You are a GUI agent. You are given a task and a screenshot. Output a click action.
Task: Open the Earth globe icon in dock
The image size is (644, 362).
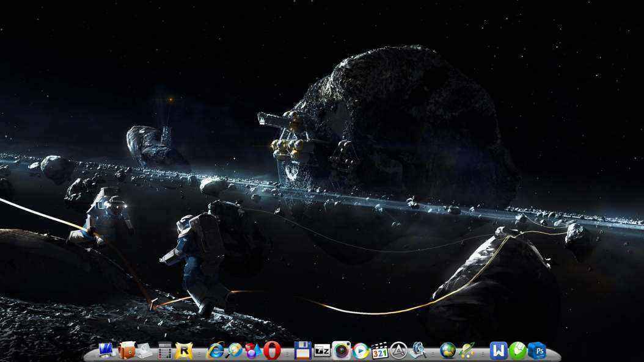[x=448, y=350]
